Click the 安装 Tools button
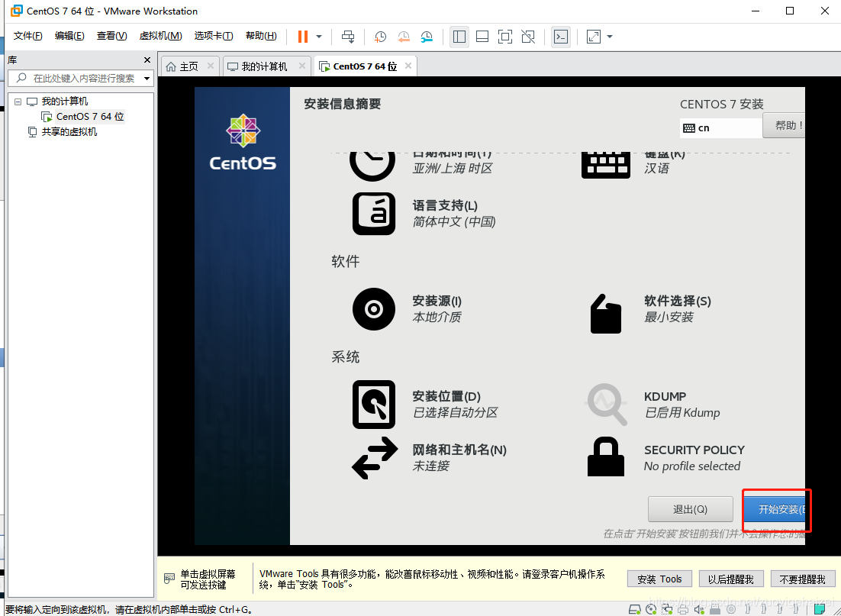The width and height of the screenshot is (841, 616). (659, 579)
